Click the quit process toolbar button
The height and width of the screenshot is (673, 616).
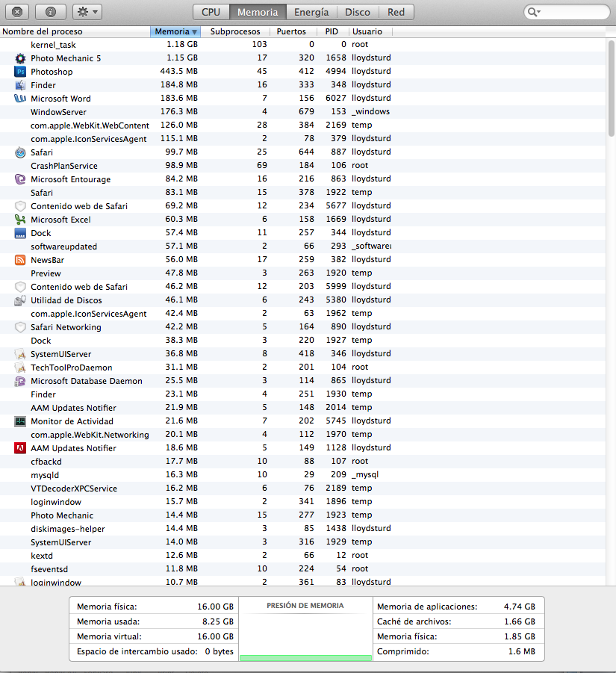click(17, 12)
